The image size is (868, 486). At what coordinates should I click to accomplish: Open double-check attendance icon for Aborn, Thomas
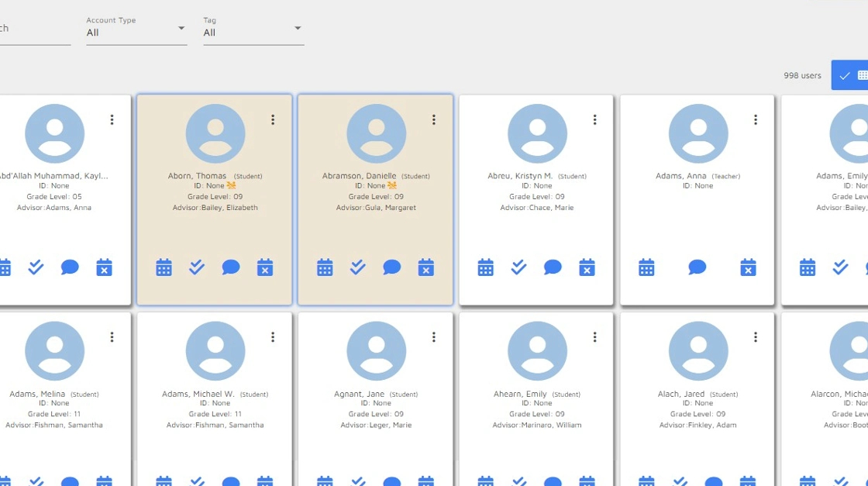click(197, 267)
